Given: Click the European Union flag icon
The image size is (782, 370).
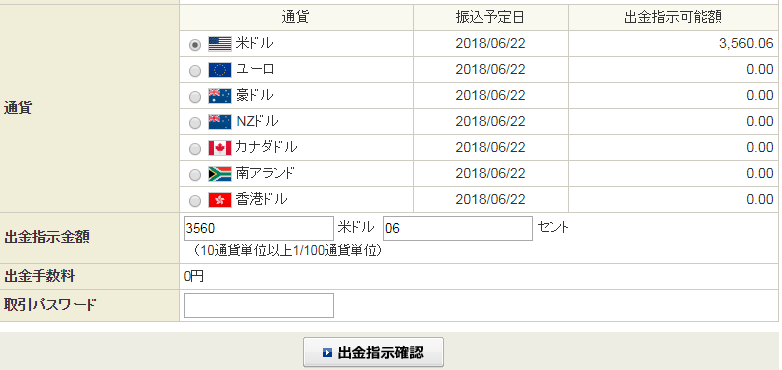Looking at the screenshot, I should pos(220,70).
